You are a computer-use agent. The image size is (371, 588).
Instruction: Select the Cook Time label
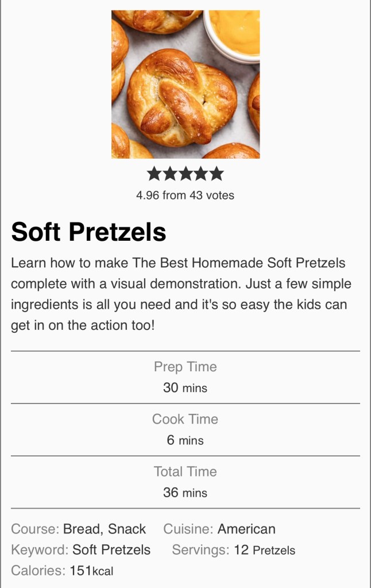click(185, 419)
